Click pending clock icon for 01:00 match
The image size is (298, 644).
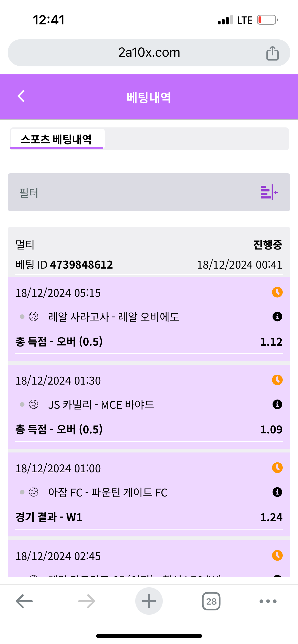(277, 468)
